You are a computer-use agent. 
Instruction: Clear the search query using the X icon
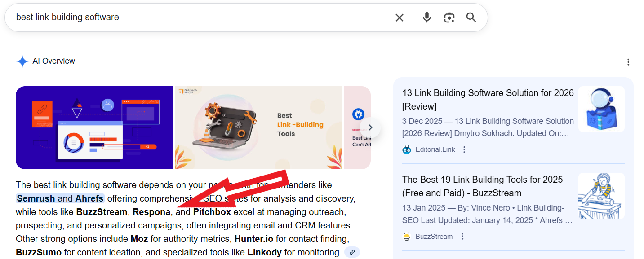click(399, 17)
